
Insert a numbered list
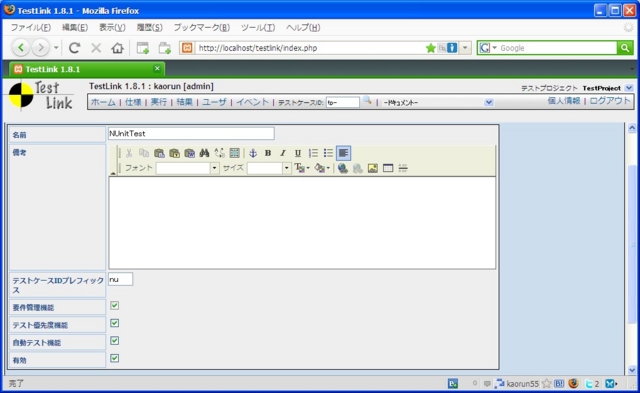(x=313, y=153)
